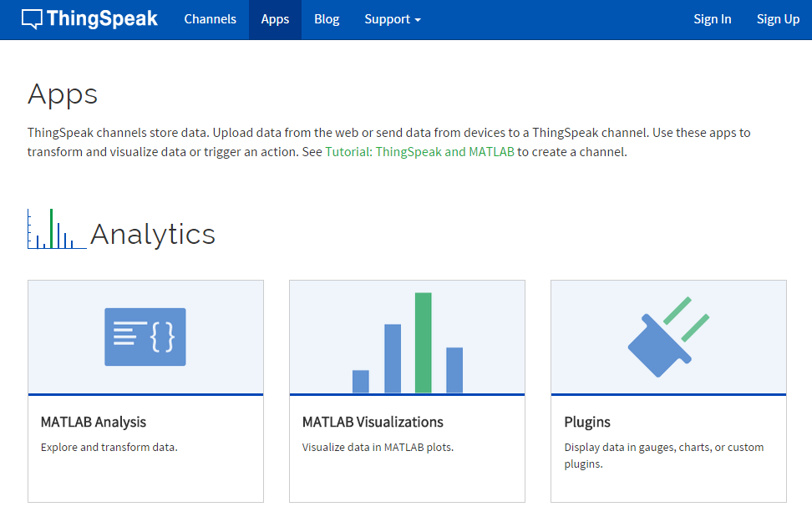Open the MATLAB Visualizations title link

(x=373, y=422)
